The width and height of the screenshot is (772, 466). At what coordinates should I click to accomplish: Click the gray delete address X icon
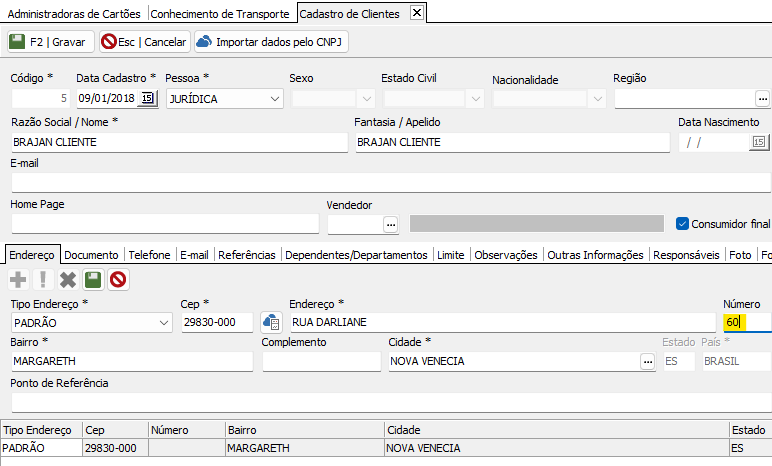pyautogui.click(x=68, y=280)
